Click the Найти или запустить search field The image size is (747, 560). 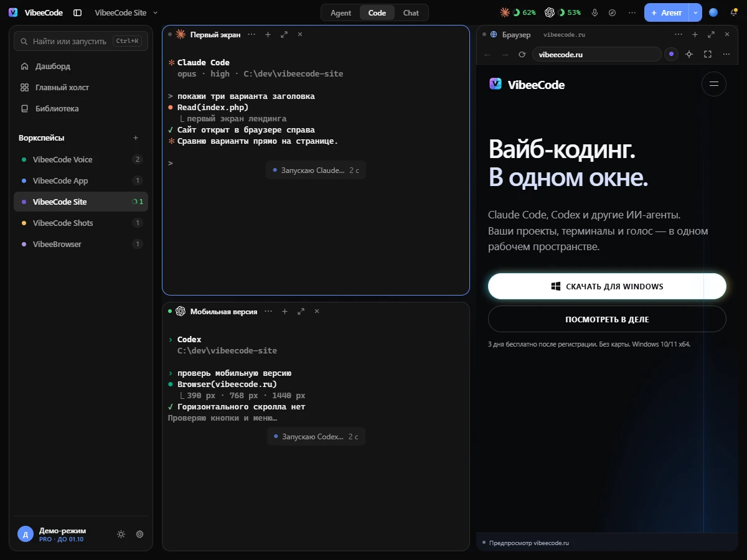point(81,41)
